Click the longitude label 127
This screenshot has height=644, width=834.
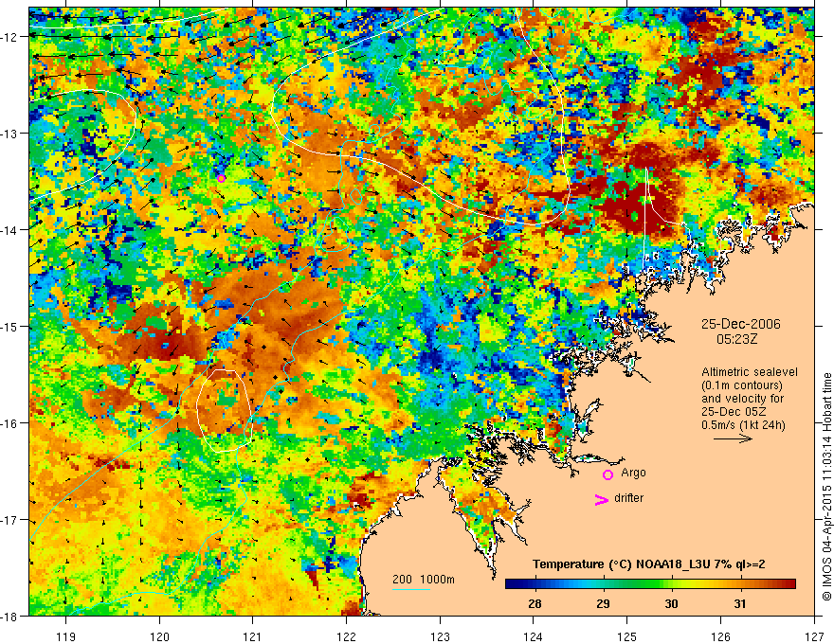coord(814,636)
